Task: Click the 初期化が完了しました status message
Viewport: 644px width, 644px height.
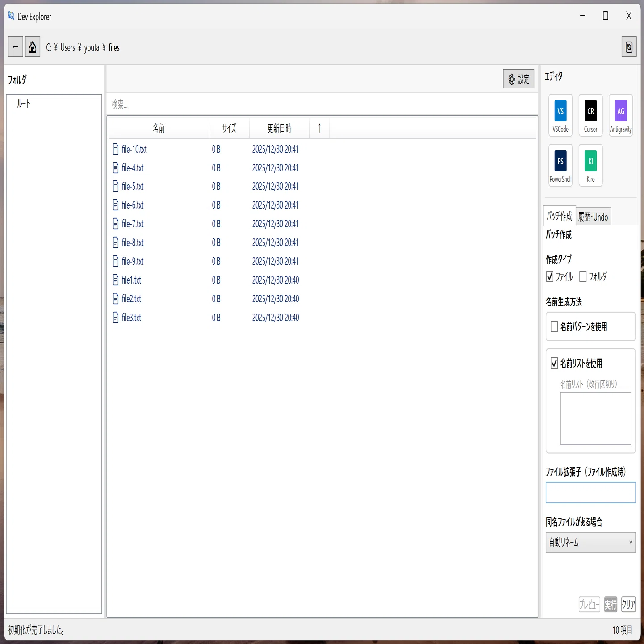Action: (x=36, y=630)
